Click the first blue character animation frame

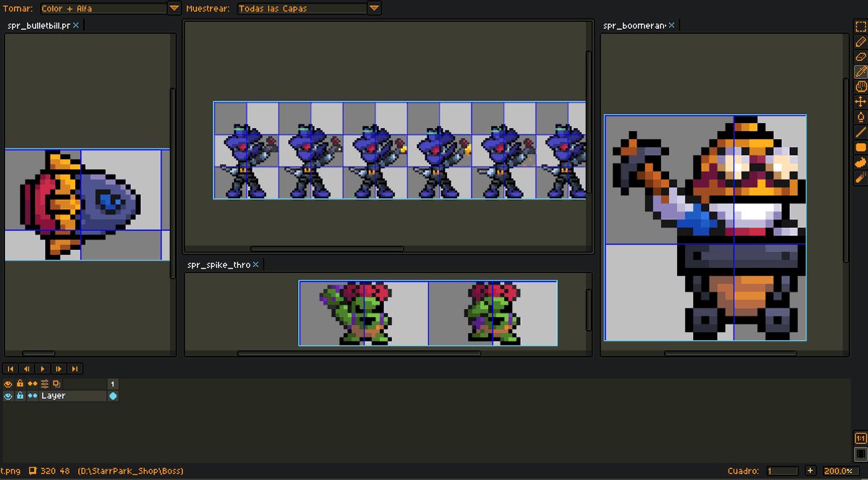[246, 150]
